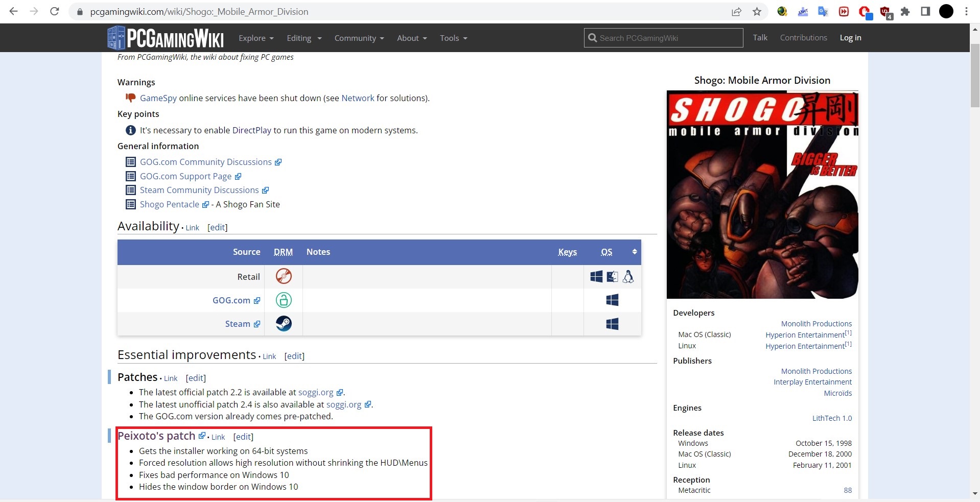Click the sort arrows in availability table header
Image resolution: width=980 pixels, height=502 pixels.
[634, 252]
